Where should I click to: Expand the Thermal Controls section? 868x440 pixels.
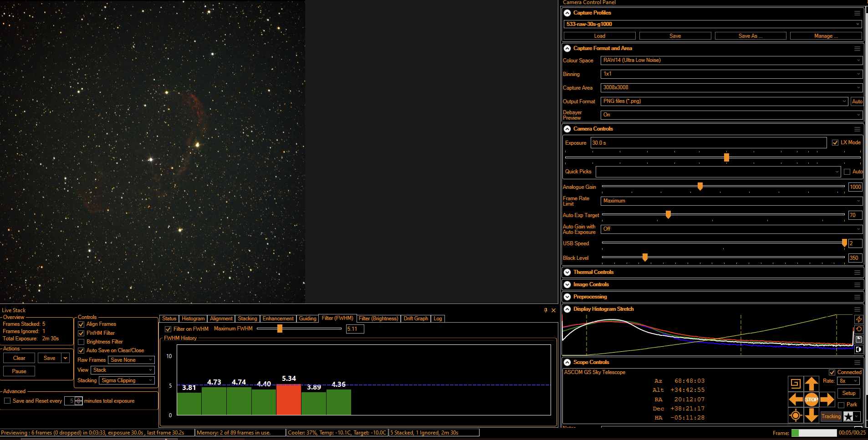[567, 272]
